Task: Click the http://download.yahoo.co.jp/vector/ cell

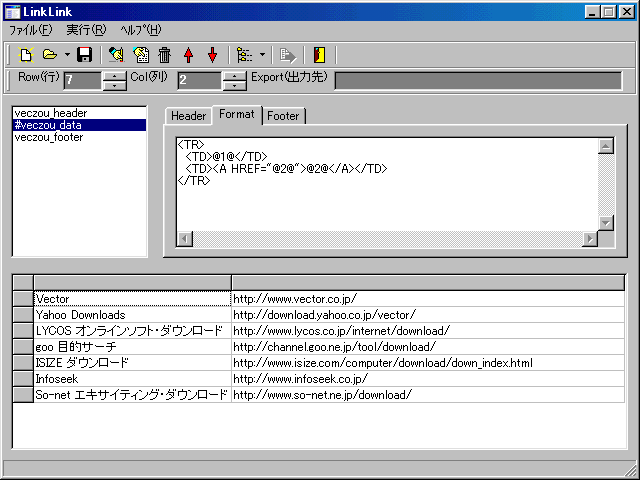Action: click(428, 315)
